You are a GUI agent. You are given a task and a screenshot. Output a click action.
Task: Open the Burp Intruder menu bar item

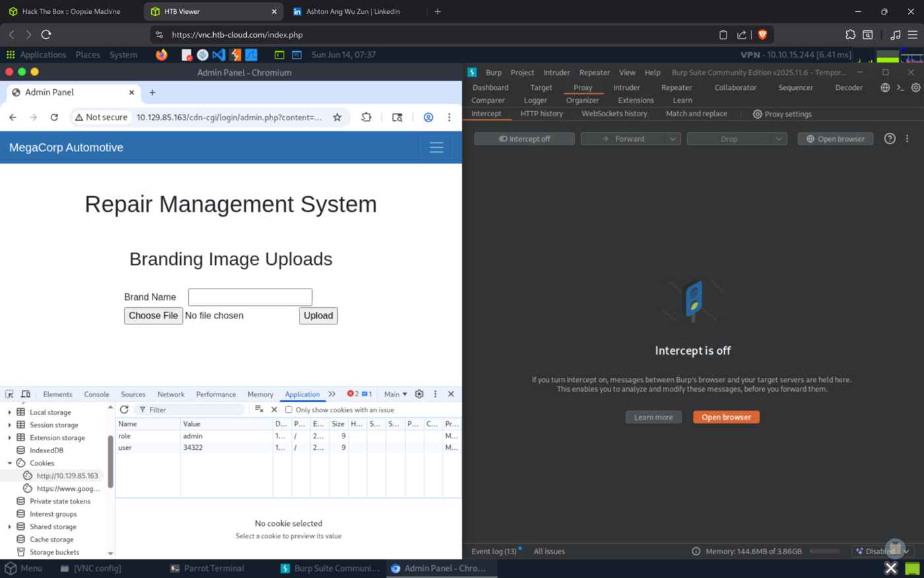(x=556, y=73)
